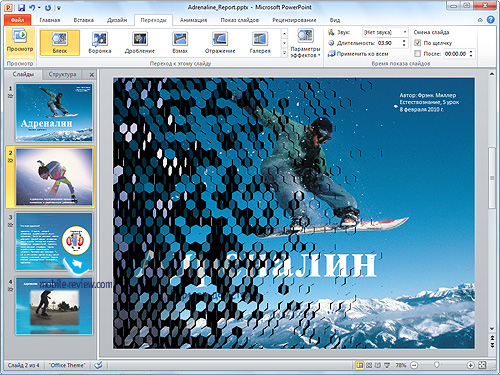Select the Блеск transition effect
Image resolution: width=500 pixels, height=375 pixels.
pos(60,42)
